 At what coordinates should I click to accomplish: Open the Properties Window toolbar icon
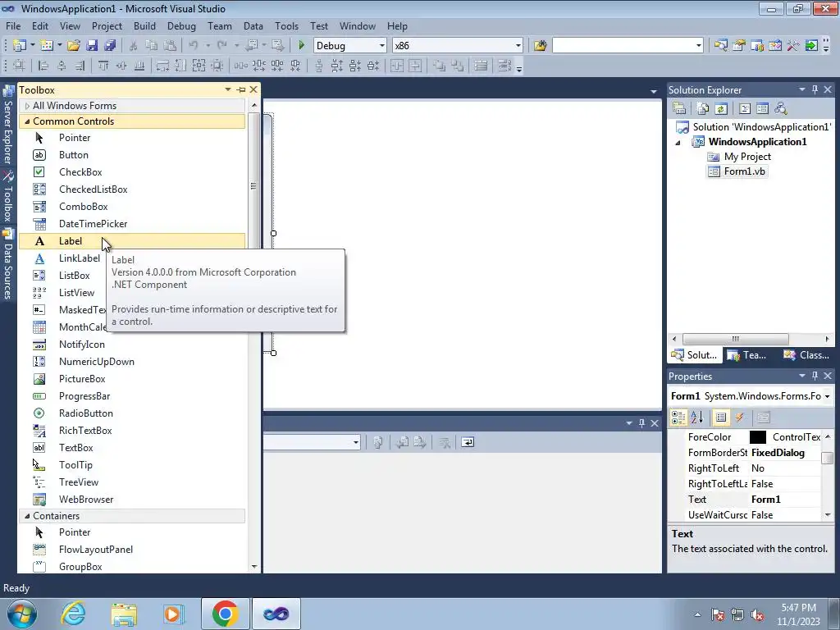coord(739,46)
